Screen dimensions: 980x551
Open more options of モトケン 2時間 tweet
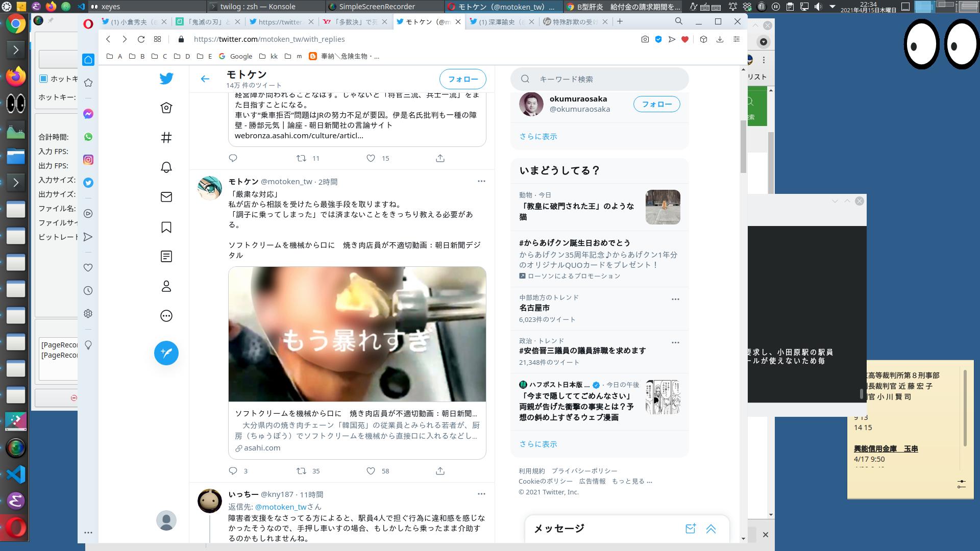click(481, 181)
